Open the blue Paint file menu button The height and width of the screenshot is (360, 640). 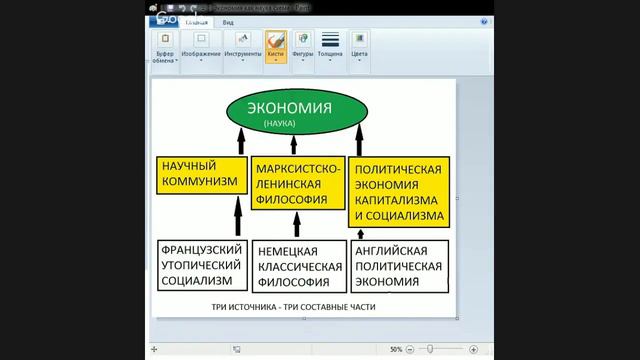163,22
